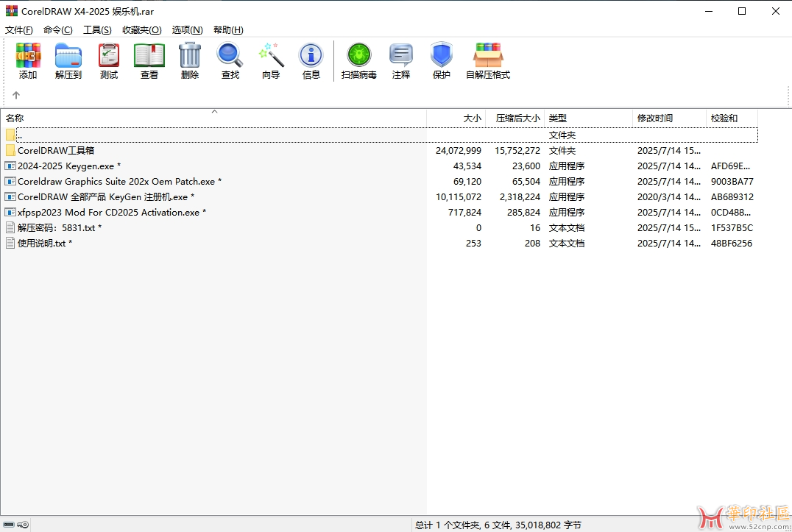Click the checksum value 9003BA77
Image resolution: width=792 pixels, height=532 pixels.
coord(732,181)
